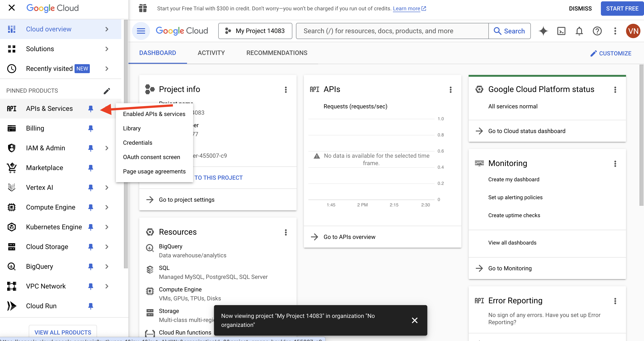This screenshot has height=341, width=644.
Task: Click the BigQuery magnifier icon in sidebar
Action: pos(11,267)
